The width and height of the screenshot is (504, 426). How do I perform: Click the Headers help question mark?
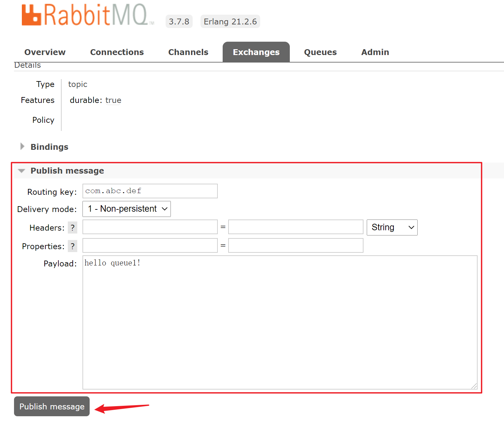click(72, 228)
